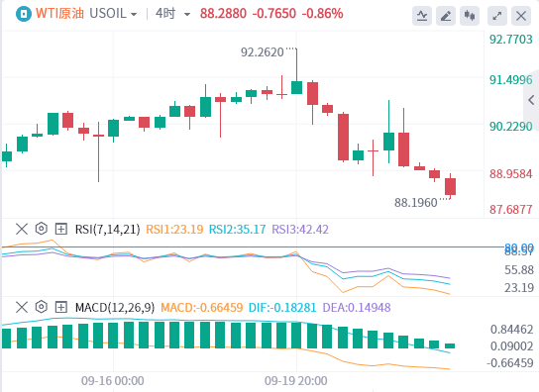Viewport: 539px width, 392px height.
Task: Open the 4时 timeframe dropdown
Action: point(173,14)
